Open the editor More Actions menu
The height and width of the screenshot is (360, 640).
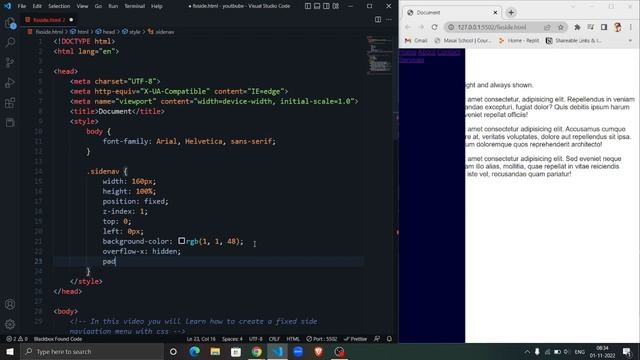tap(389, 20)
